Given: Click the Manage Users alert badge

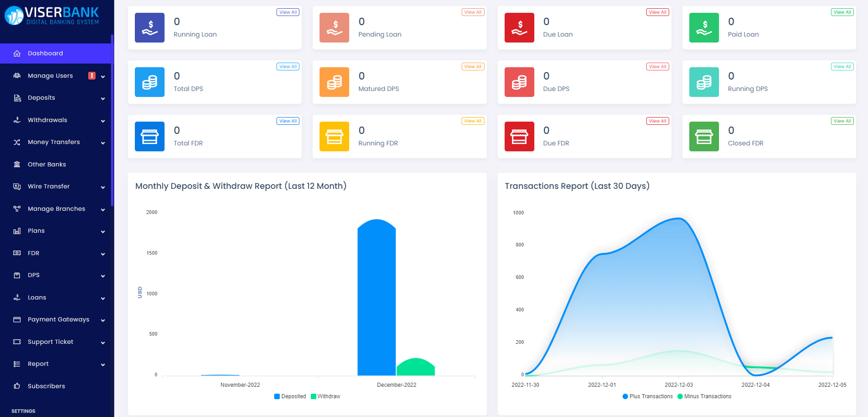Looking at the screenshot, I should pos(92,75).
